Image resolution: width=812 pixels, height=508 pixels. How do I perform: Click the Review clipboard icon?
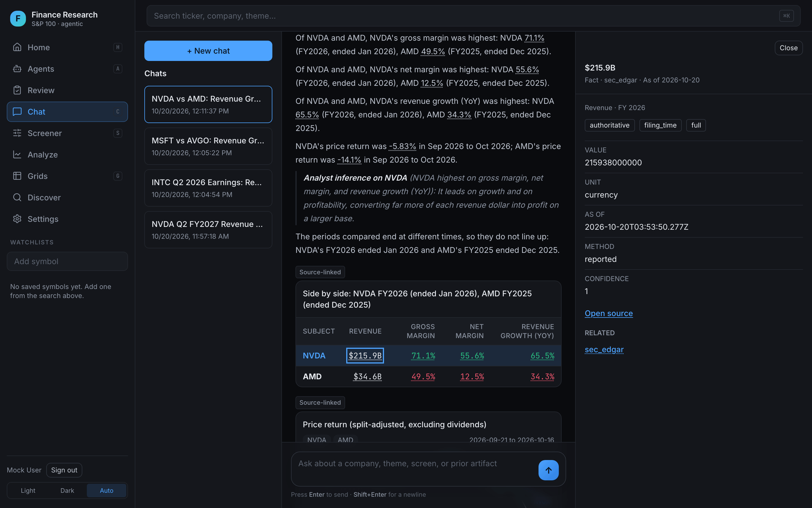(17, 90)
